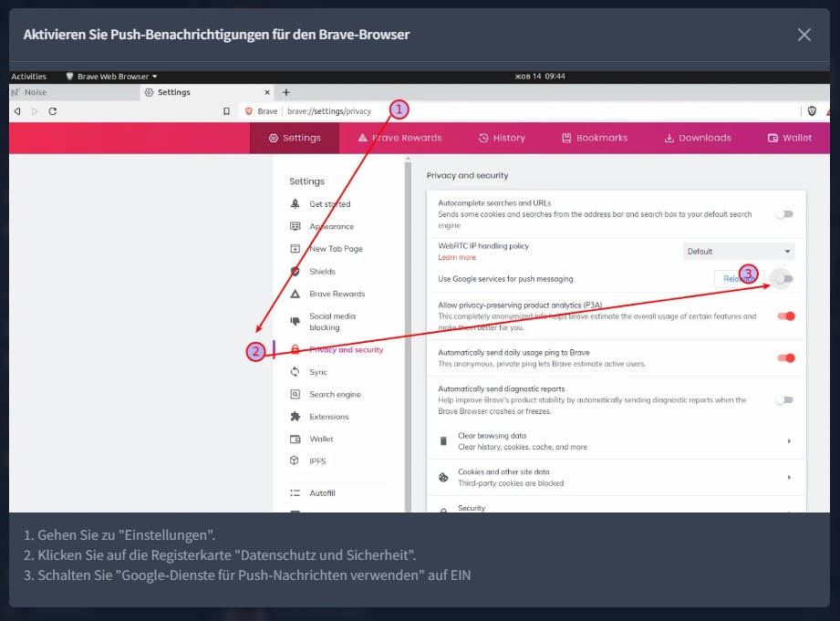Open WebRTC IP handling policy Default dropdown
Screen dimensions: 840x621
pyautogui.click(x=738, y=252)
